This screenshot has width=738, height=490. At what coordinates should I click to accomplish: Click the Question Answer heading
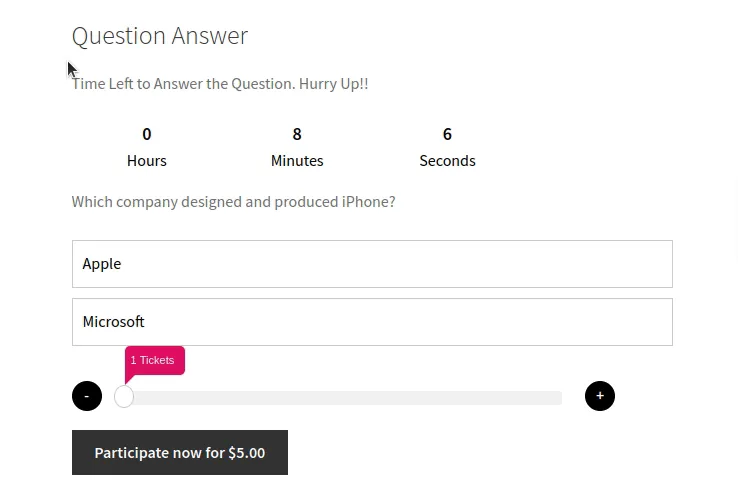(160, 36)
